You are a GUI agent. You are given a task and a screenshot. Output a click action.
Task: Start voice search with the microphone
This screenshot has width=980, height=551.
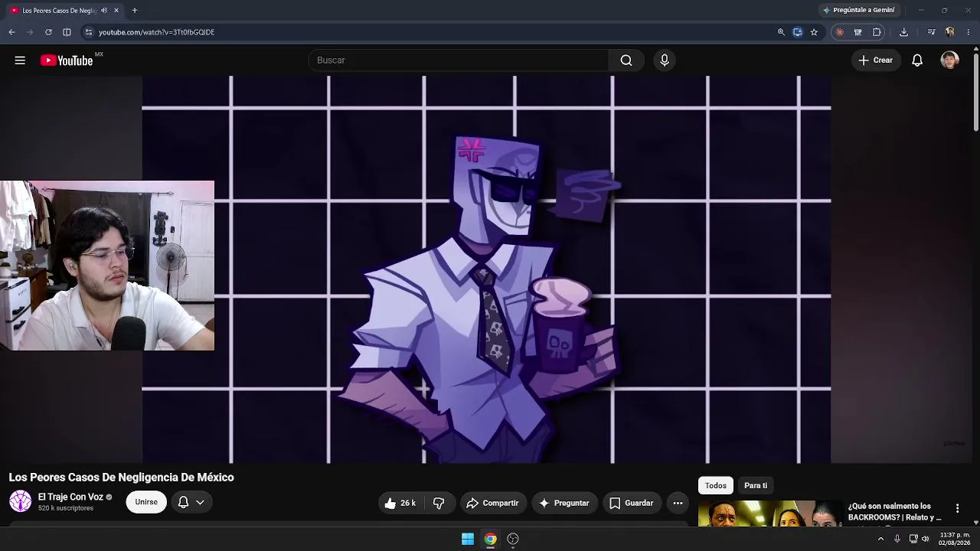point(665,60)
